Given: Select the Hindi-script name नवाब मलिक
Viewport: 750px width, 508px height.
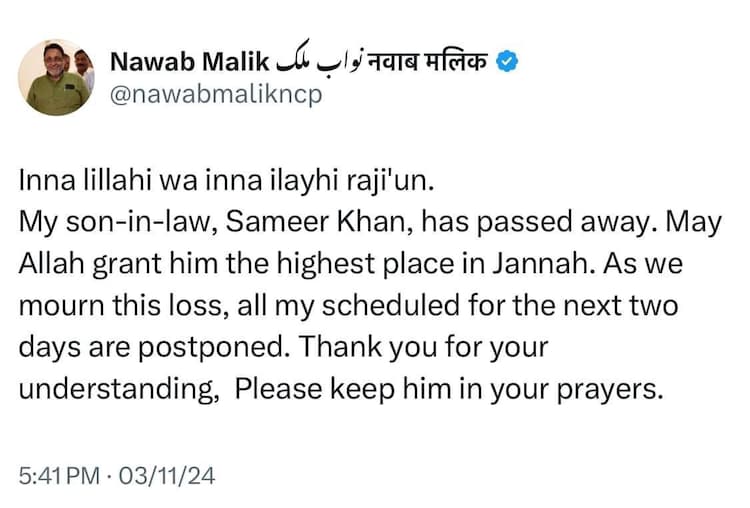Looking at the screenshot, I should (x=438, y=62).
